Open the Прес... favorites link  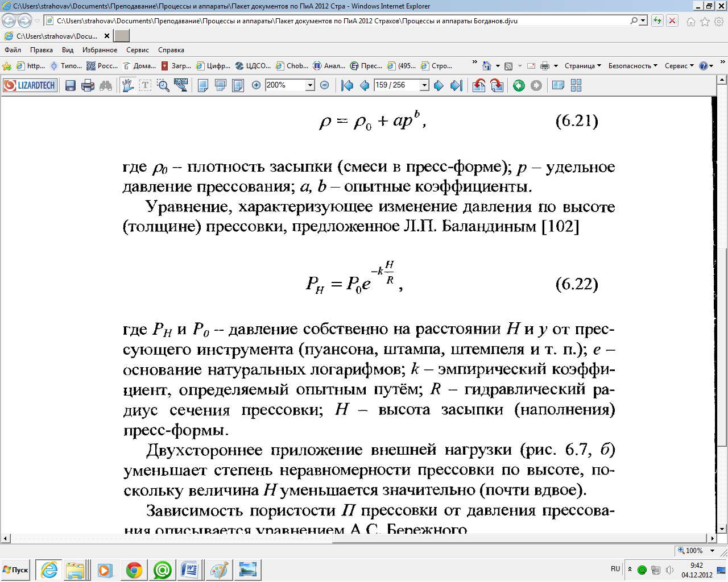(366, 66)
